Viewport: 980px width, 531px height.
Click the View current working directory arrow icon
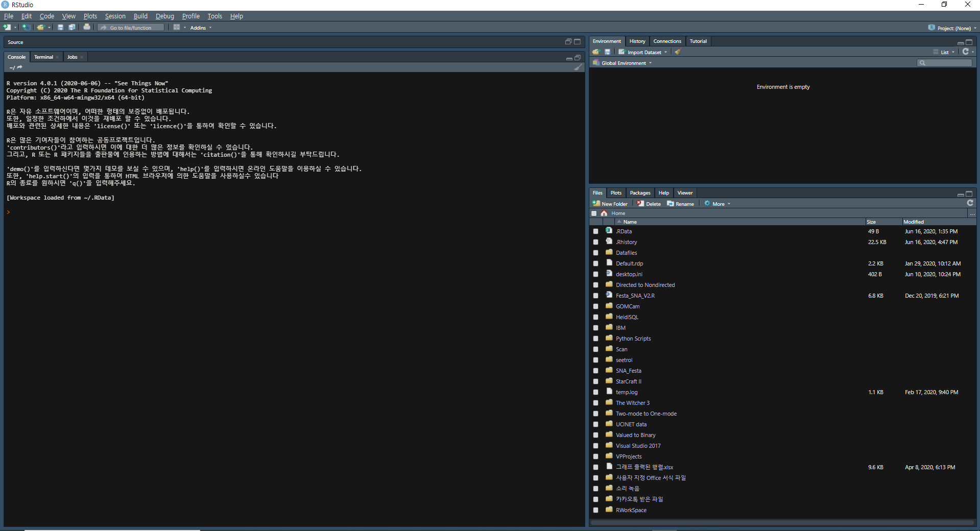pos(20,67)
